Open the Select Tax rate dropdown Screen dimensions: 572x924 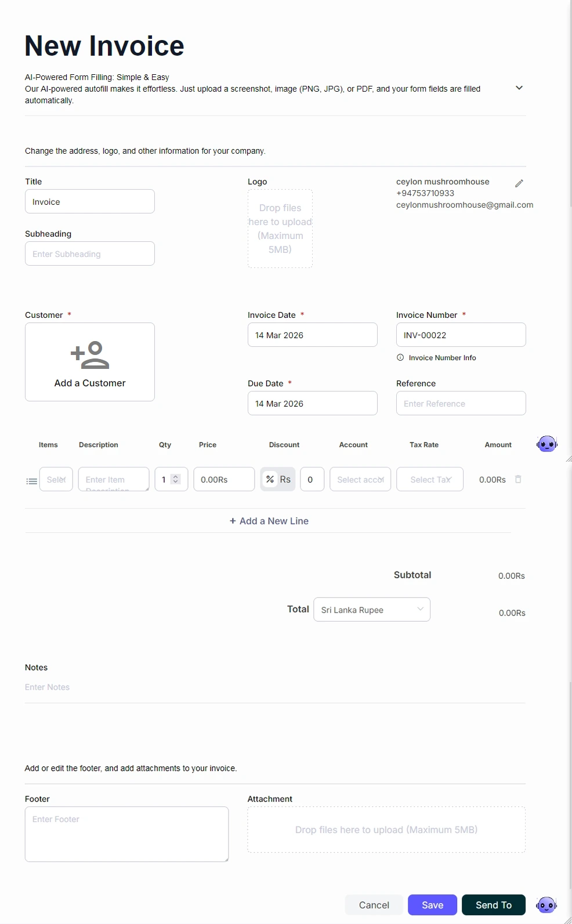point(430,479)
